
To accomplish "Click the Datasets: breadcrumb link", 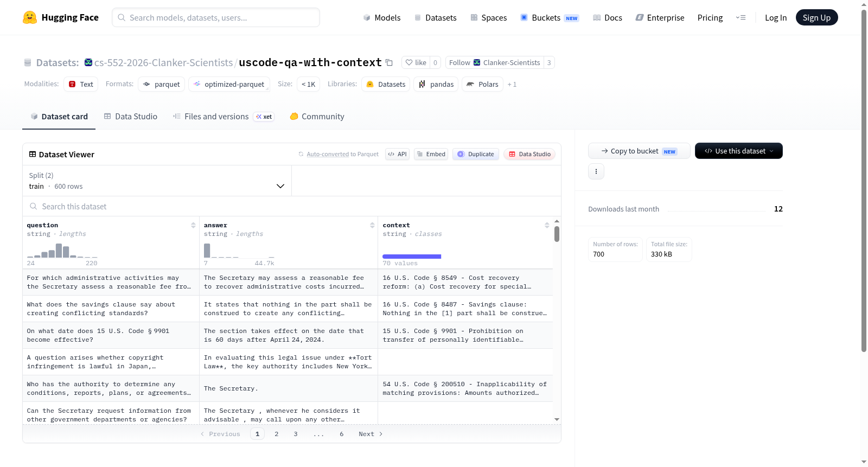I will pyautogui.click(x=57, y=62).
